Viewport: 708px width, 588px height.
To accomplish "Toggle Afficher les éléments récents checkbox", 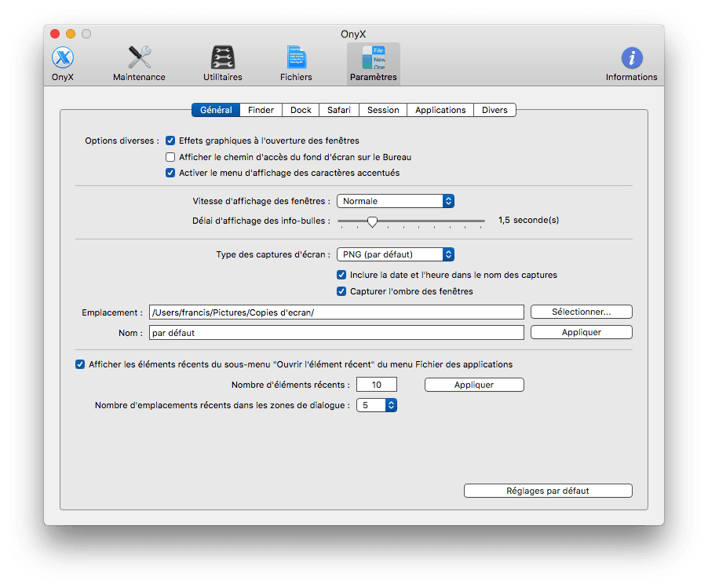I will [80, 364].
